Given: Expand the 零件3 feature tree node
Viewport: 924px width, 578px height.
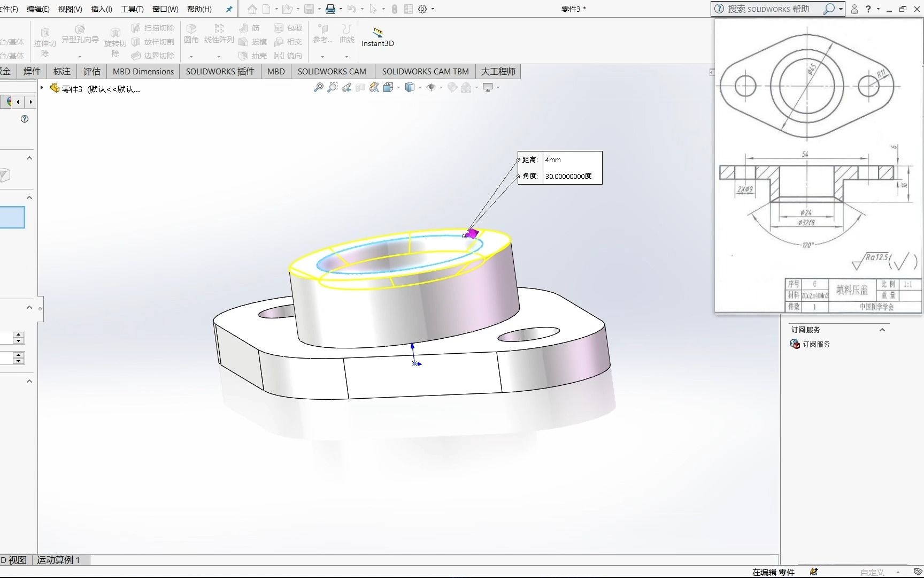Looking at the screenshot, I should (42, 87).
